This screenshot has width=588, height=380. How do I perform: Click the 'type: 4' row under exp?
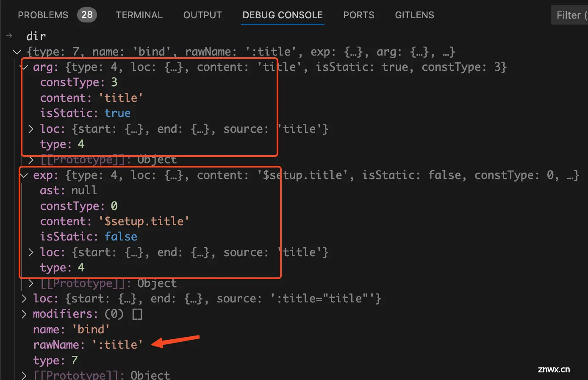[62, 268]
